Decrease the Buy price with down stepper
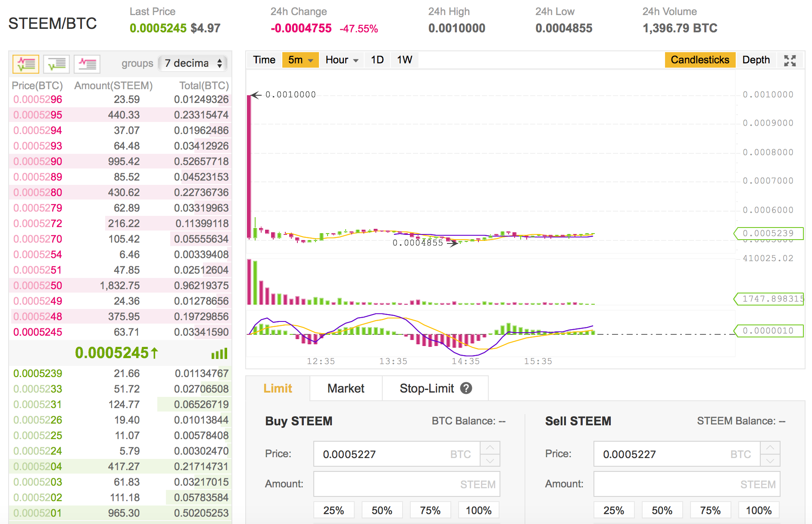The width and height of the screenshot is (812, 524). tap(490, 460)
